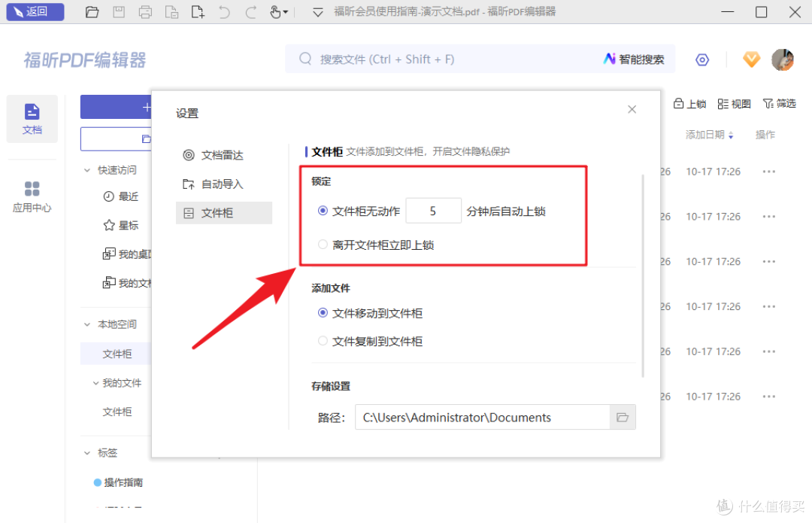Open settings via hexagon gear icon
This screenshot has height=523, width=812.
coord(701,59)
